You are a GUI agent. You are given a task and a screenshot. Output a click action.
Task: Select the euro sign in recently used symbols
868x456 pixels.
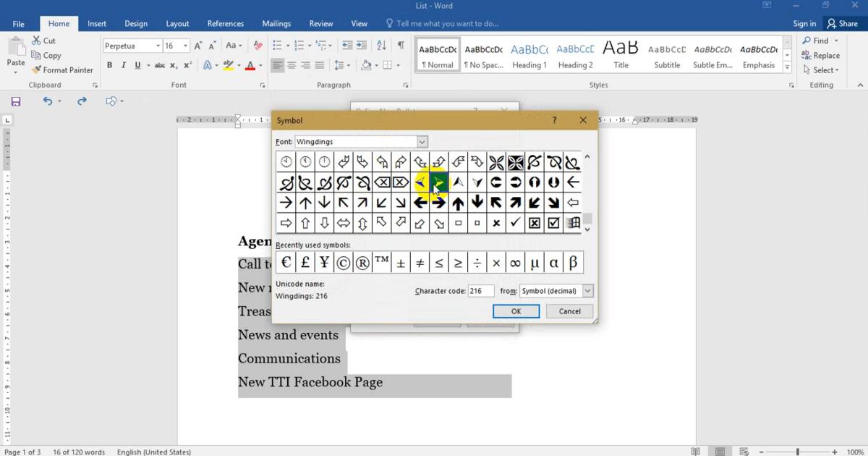286,263
